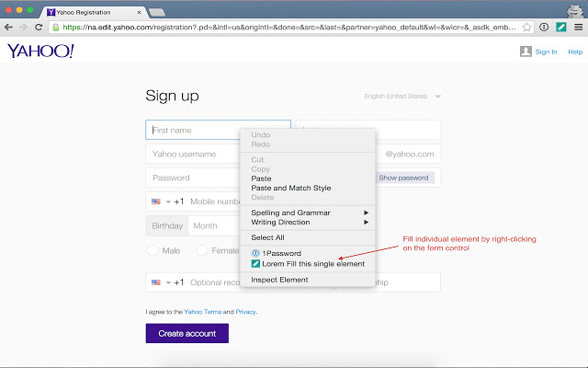
Task: Click the green padlock security icon
Action: tap(55, 27)
